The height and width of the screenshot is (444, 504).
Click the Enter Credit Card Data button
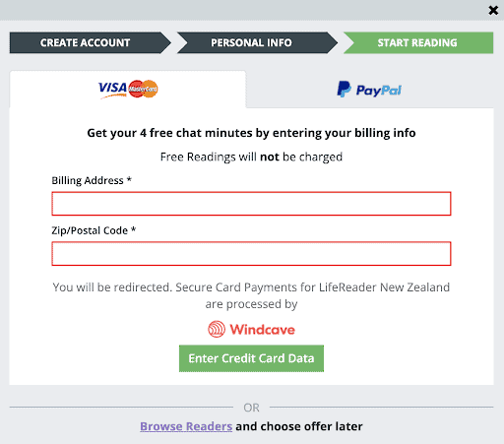point(251,358)
